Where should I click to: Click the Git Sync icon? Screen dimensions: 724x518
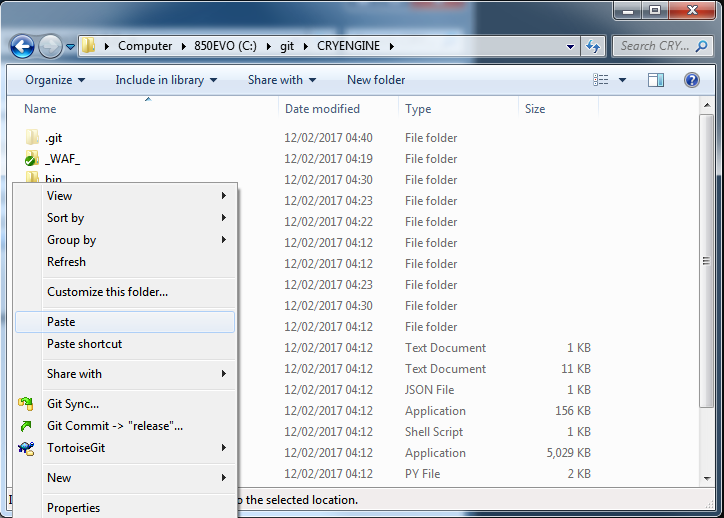coord(26,404)
